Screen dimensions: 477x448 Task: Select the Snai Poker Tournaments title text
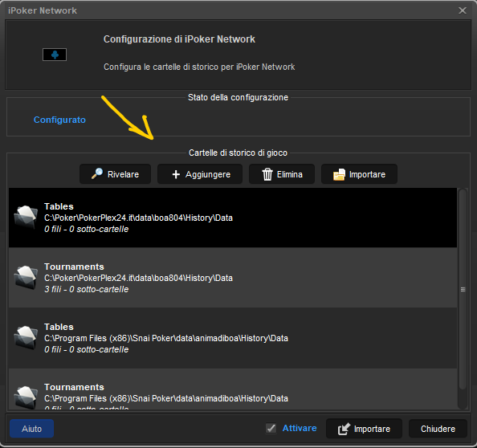coord(74,387)
